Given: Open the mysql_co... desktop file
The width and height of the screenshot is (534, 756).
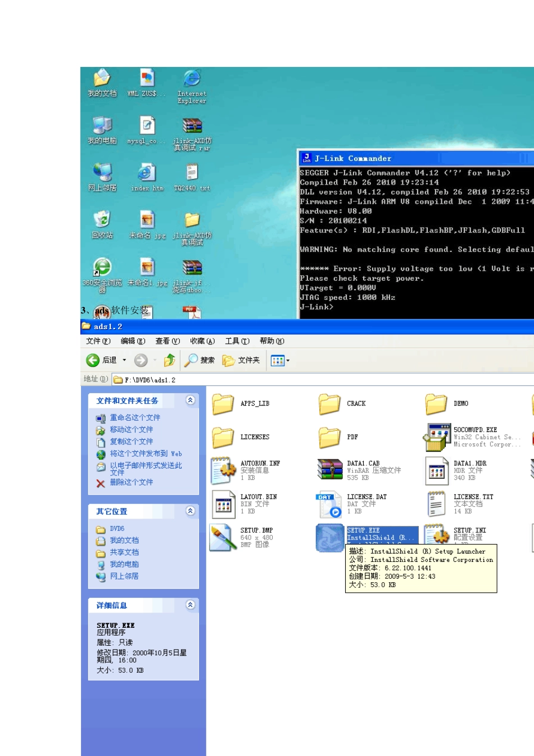Looking at the screenshot, I should point(147,130).
